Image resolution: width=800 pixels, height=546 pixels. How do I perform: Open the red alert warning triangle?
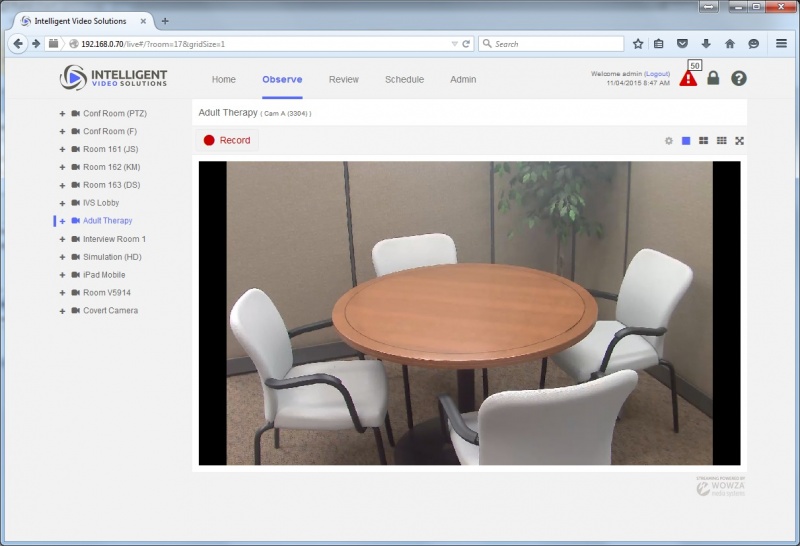tap(688, 79)
